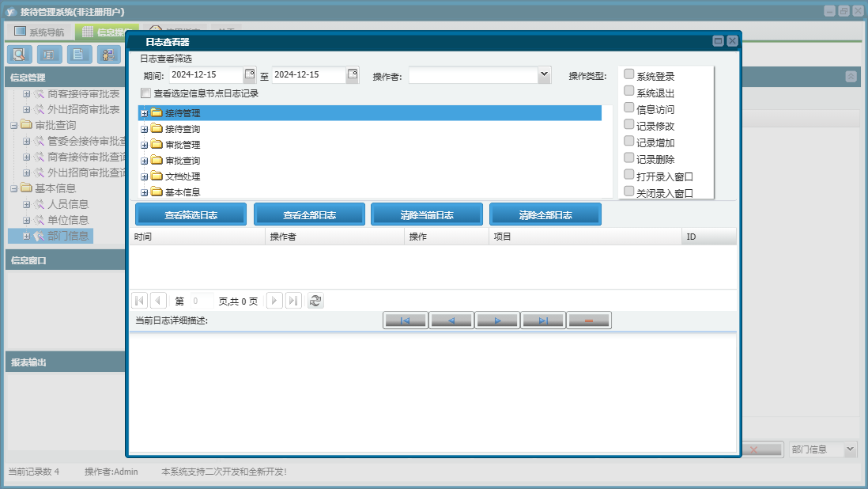Check the 关闭录入窗口 operation type
868x489 pixels.
pyautogui.click(x=628, y=191)
